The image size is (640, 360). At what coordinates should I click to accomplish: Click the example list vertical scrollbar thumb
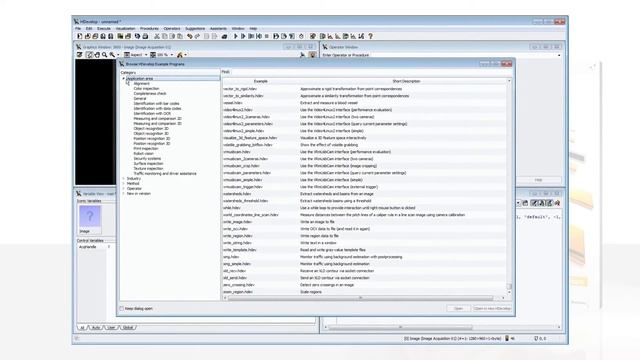pyautogui.click(x=509, y=287)
